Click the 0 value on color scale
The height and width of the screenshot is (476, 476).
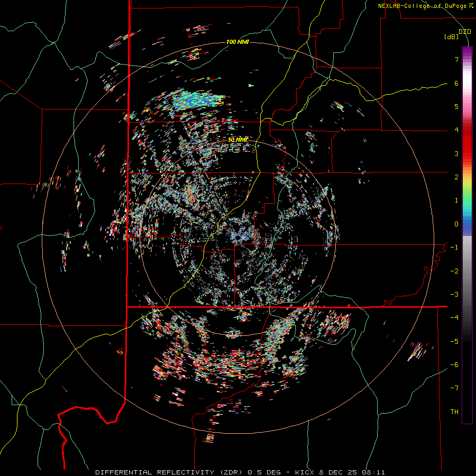456,224
